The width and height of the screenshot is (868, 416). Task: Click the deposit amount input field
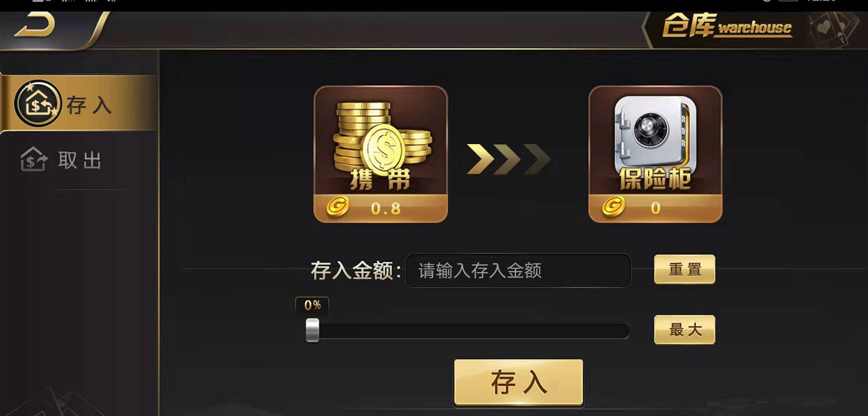click(518, 270)
